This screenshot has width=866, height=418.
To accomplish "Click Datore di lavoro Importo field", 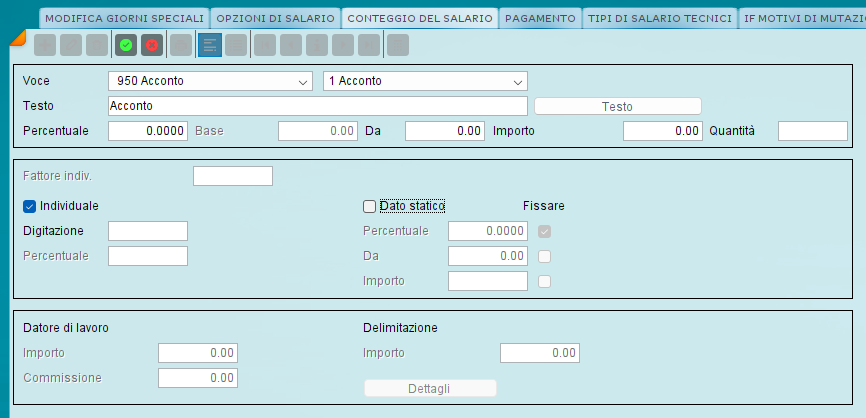I will (198, 353).
